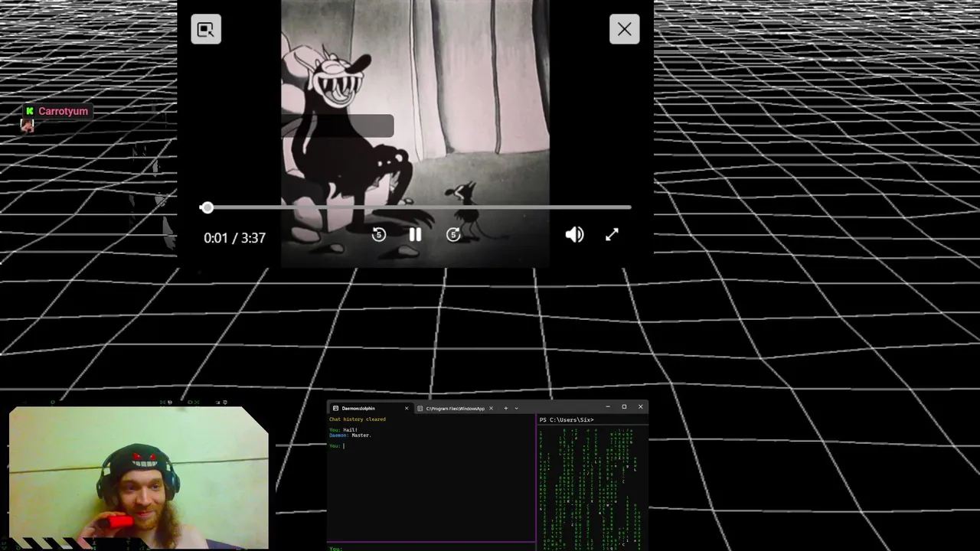Click the 'Daemon: Master.' reply line
The height and width of the screenshot is (551, 980).
350,435
